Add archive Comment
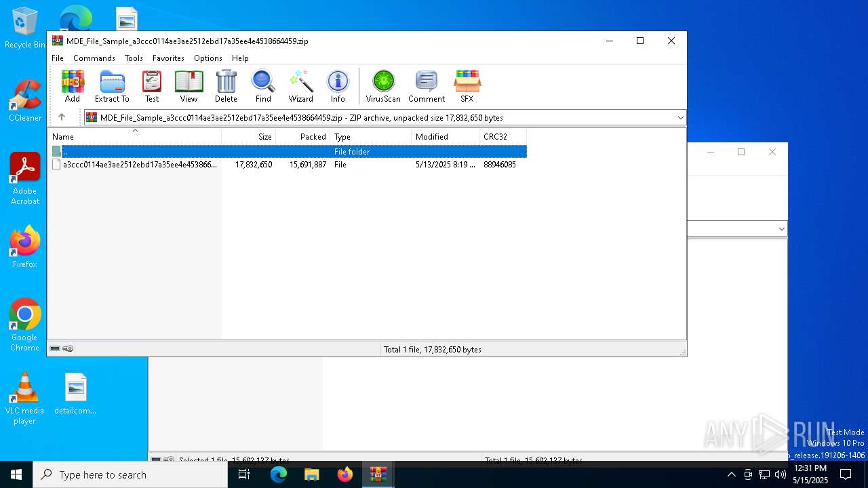 (x=427, y=86)
